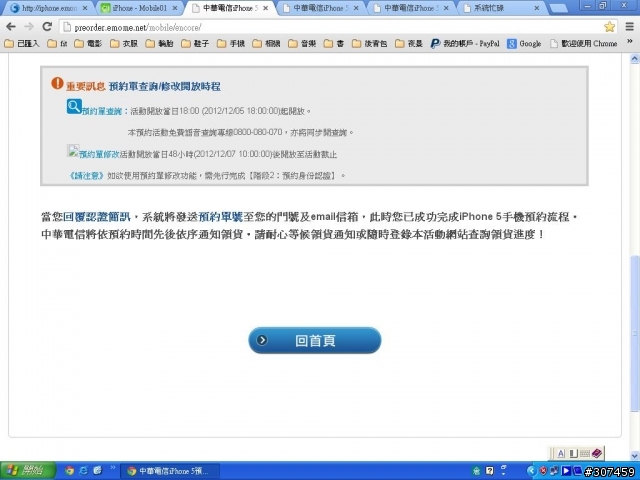This screenshot has width=640, height=480.
Task: Open the 電影 bookmarks folder
Action: click(x=88, y=43)
